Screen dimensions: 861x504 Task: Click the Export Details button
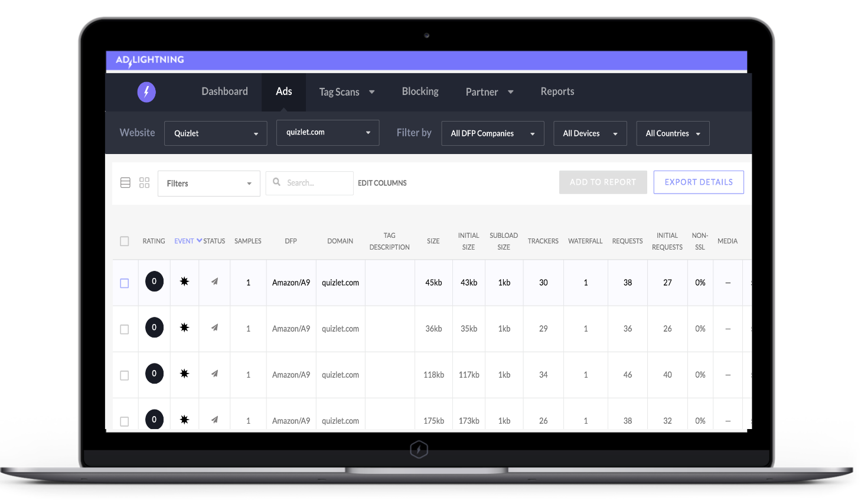coord(698,182)
